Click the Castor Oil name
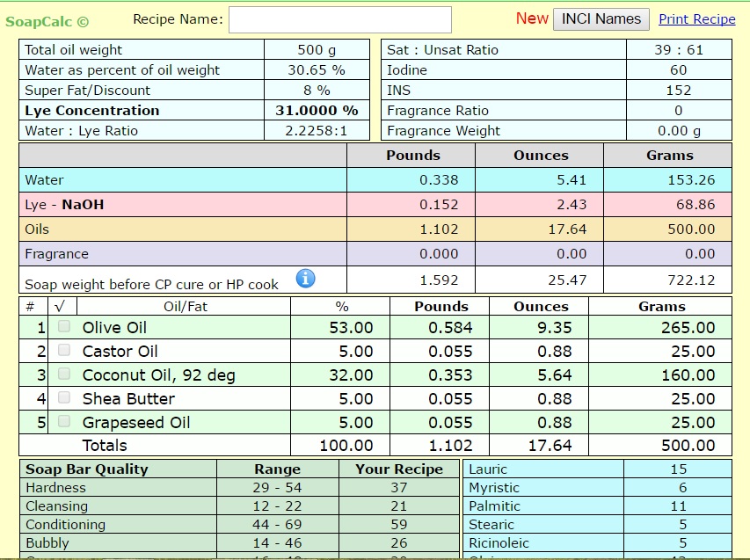The image size is (750, 560). point(120,352)
